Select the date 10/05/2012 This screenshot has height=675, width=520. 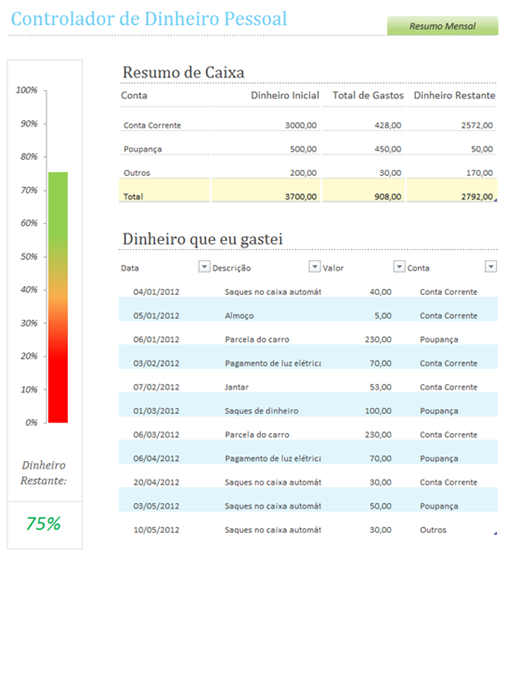(x=156, y=530)
